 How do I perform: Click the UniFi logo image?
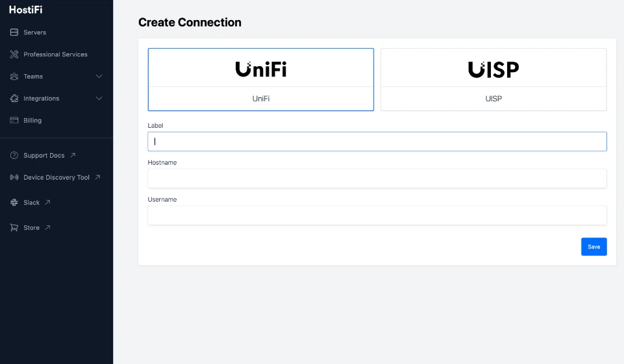click(261, 69)
